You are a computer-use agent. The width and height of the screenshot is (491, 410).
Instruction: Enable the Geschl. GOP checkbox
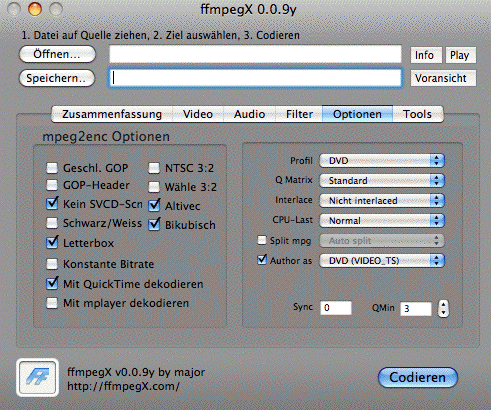[52, 168]
